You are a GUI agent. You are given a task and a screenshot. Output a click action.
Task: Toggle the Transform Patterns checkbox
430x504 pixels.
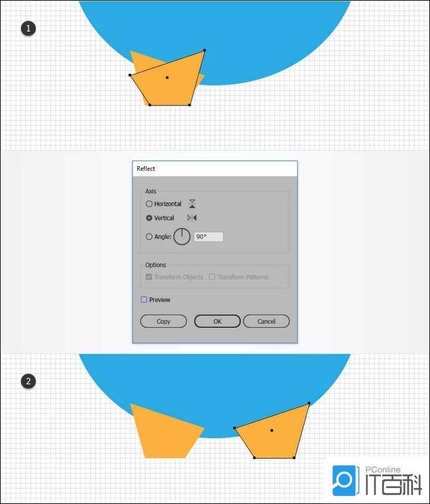pyautogui.click(x=212, y=277)
